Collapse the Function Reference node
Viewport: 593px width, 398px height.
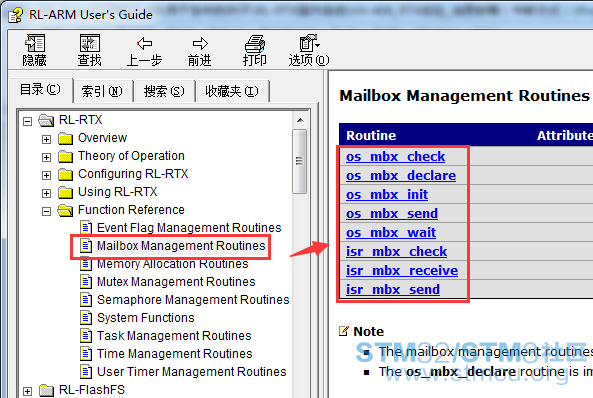point(46,211)
